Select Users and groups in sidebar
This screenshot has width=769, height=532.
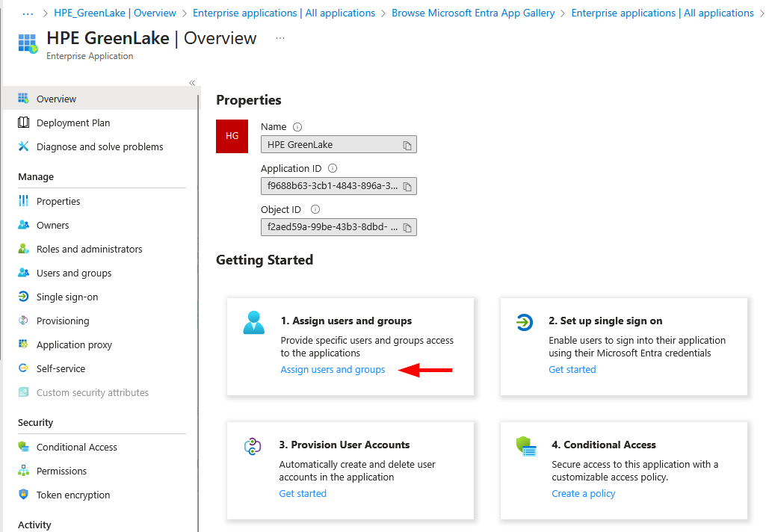[x=74, y=273]
